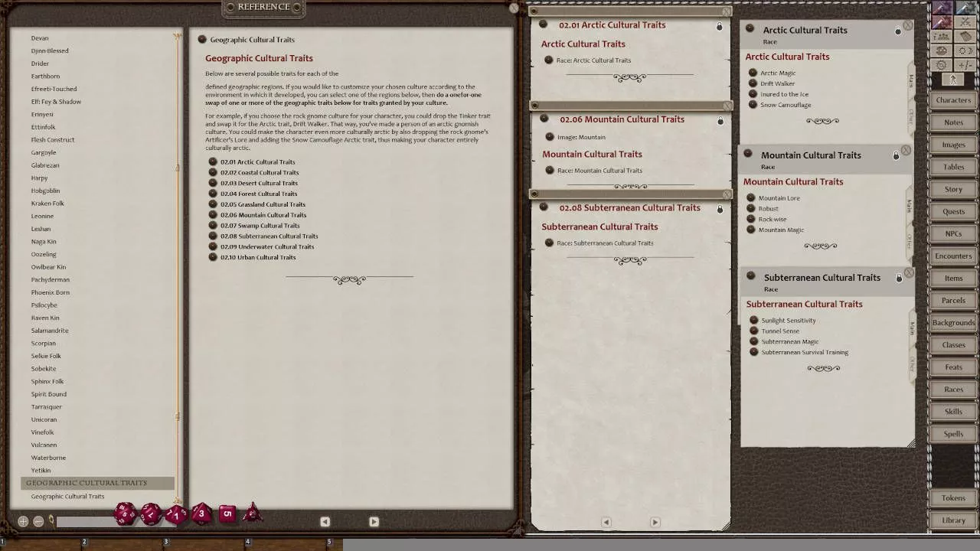Switch to Main tab of Arctic Race window

911,80
